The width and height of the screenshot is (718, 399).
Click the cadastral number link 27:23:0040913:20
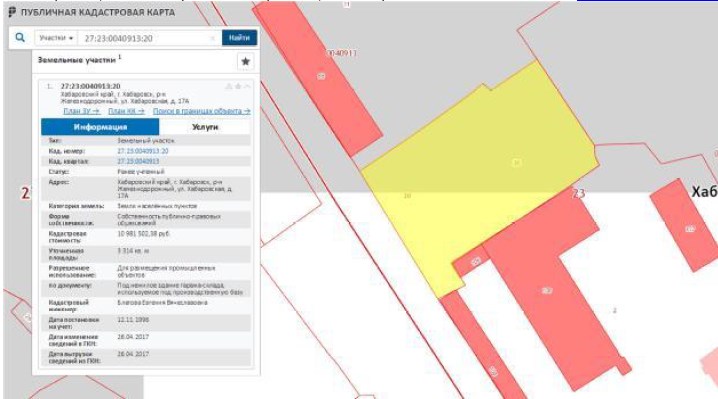[x=143, y=151]
